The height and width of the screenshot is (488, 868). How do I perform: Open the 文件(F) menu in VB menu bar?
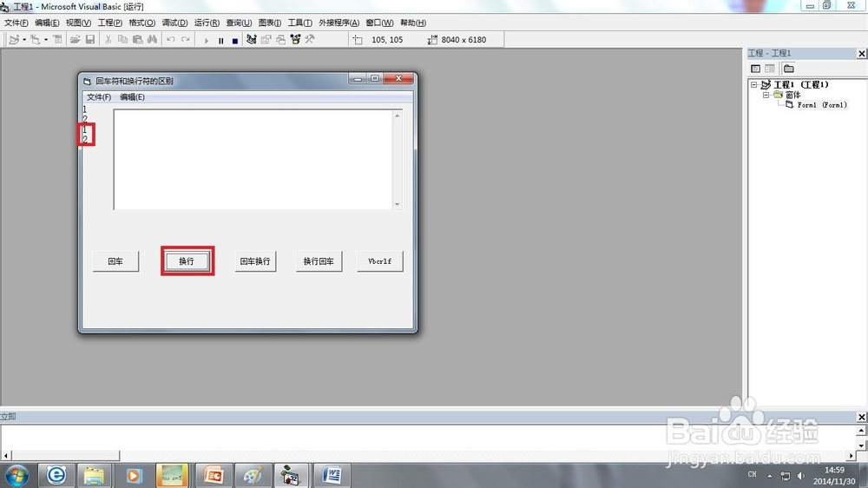coord(16,23)
